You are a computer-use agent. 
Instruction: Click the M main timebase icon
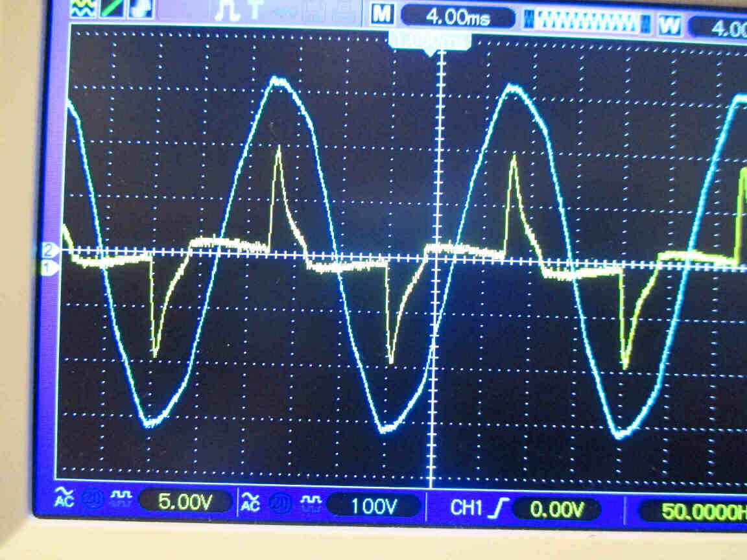coord(382,14)
